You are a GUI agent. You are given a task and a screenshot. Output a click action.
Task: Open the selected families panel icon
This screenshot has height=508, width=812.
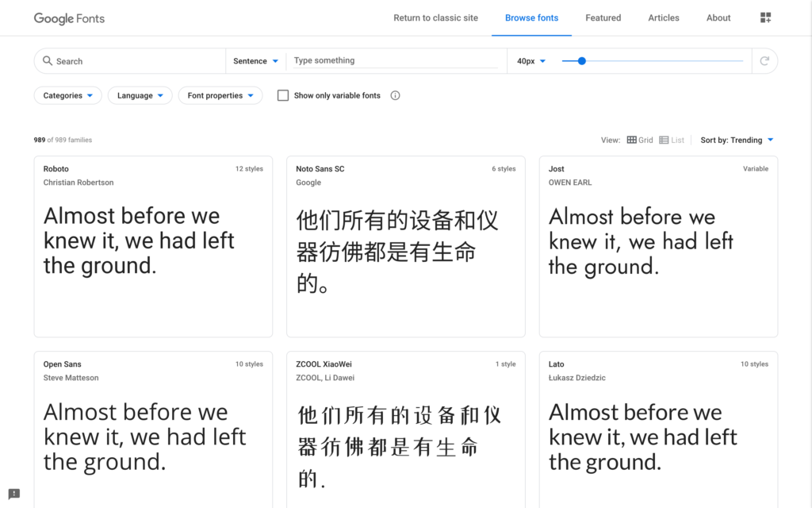[x=765, y=17]
